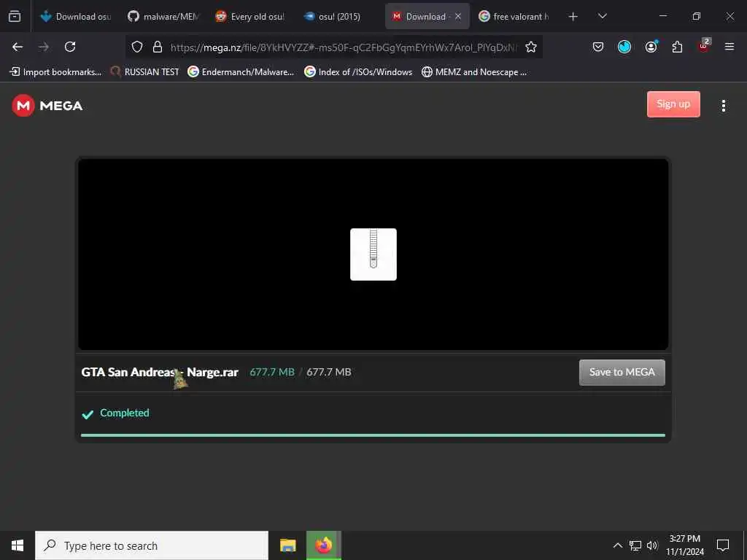Open Firefox View icon in tab strip
Screen dimensions: 747x560
click(x=15, y=16)
